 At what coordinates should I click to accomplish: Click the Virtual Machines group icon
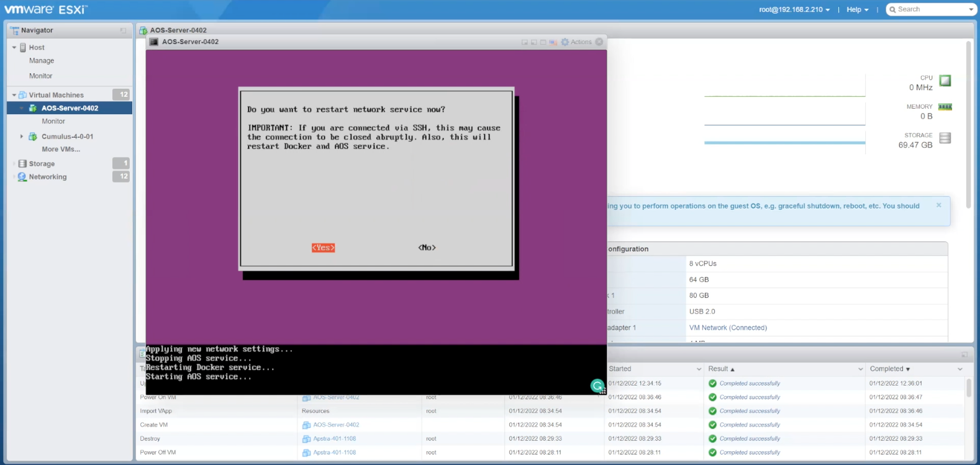click(x=23, y=95)
